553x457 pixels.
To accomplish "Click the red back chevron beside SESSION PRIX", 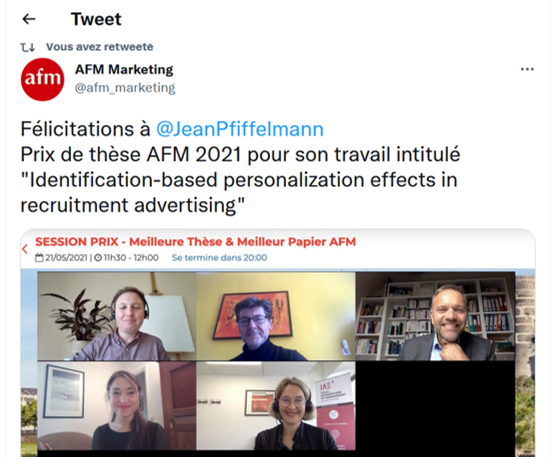I will coord(25,249).
